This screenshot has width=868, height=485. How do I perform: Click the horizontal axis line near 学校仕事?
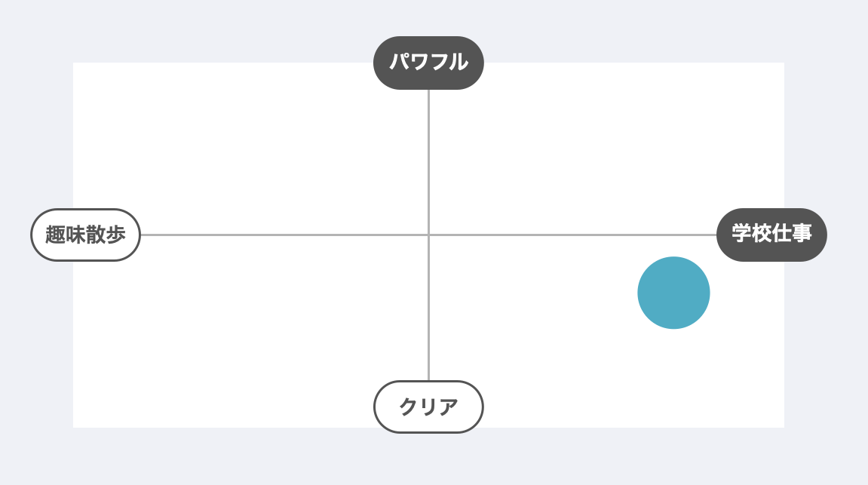641,235
